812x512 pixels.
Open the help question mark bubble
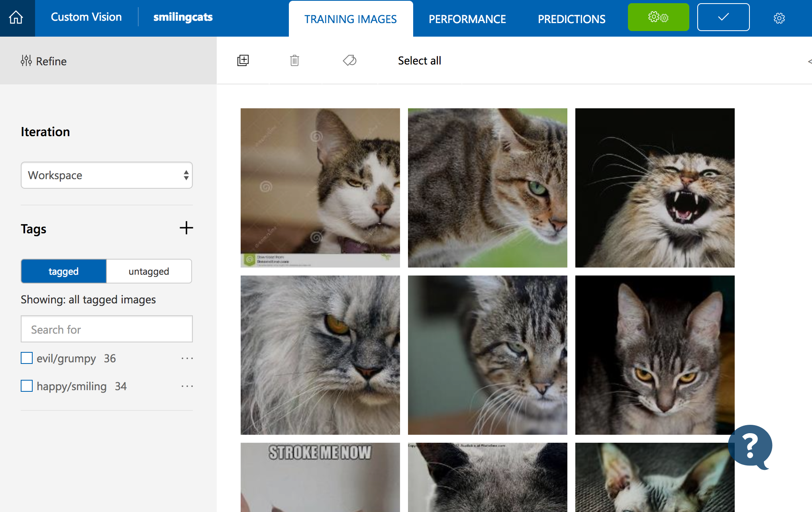[x=750, y=446]
